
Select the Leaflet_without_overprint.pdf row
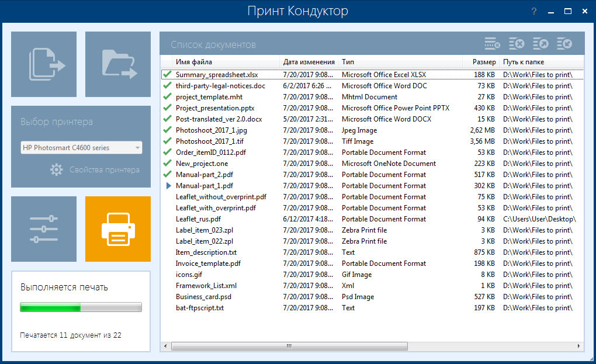[373, 197]
